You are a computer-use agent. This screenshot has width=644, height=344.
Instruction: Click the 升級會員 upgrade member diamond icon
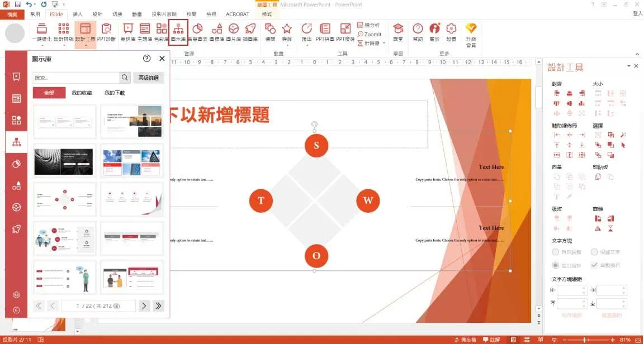pyautogui.click(x=471, y=35)
